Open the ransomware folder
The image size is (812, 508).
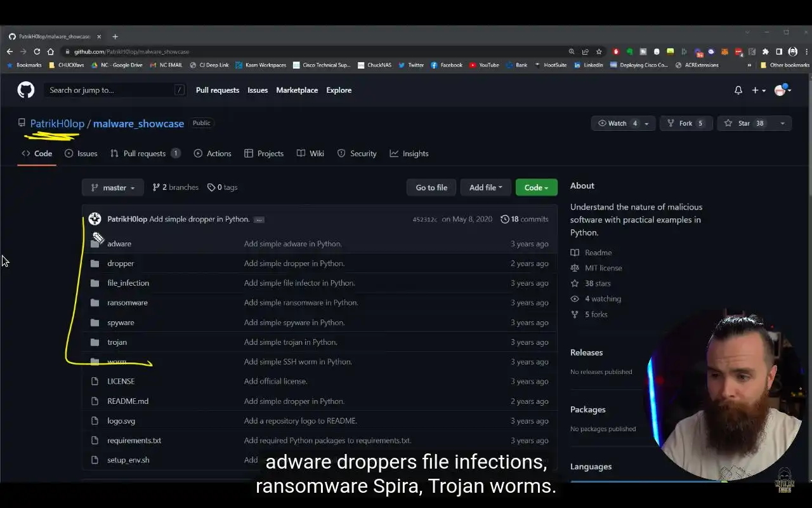(128, 303)
